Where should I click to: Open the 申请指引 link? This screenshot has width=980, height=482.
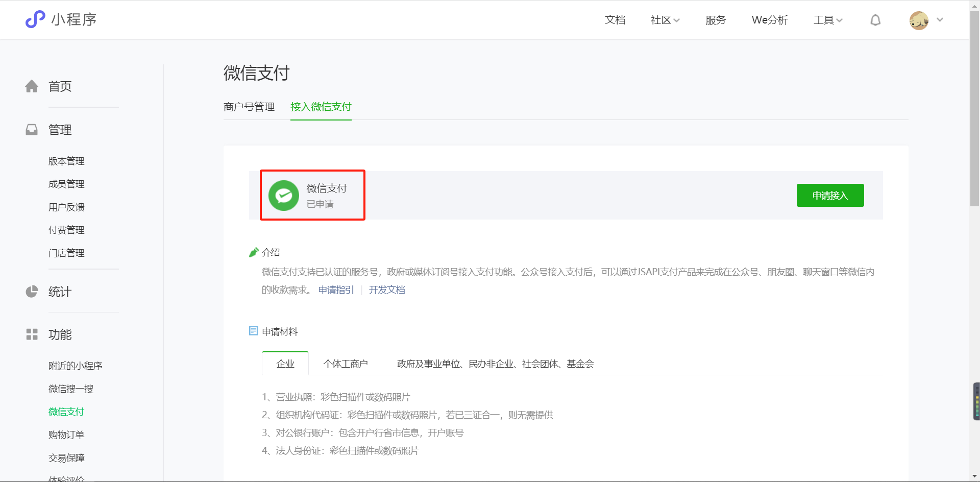(x=336, y=290)
